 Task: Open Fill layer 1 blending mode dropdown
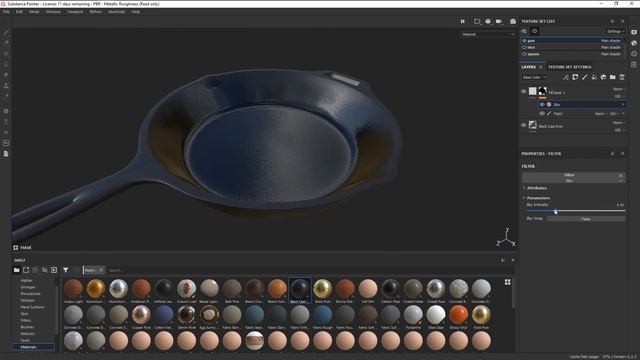pos(618,89)
